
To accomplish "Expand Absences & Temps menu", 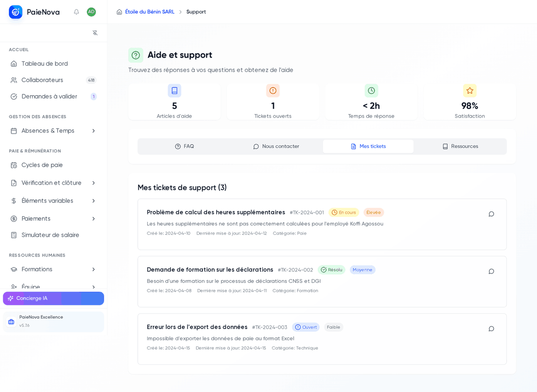I will 54,131.
